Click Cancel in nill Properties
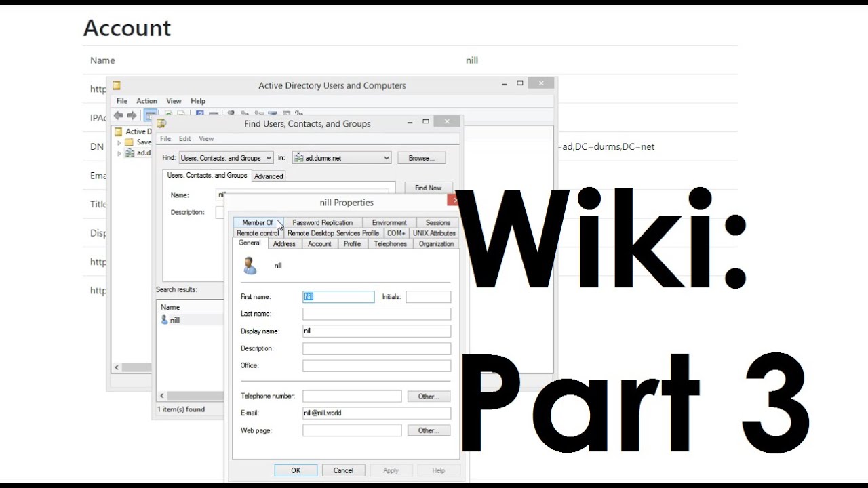868x488 pixels. tap(343, 470)
